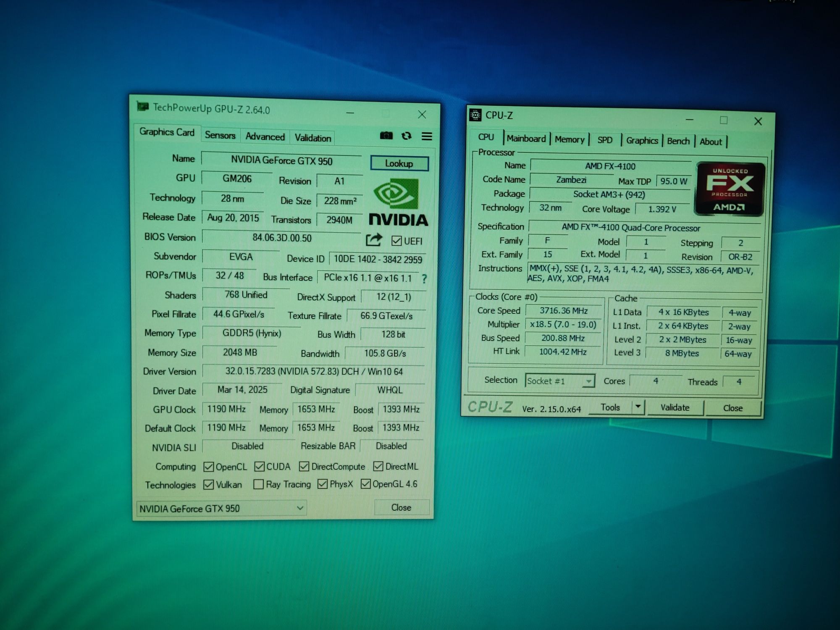This screenshot has width=840, height=630.
Task: Select the Graphics Card tab in GPU-Z
Action: click(167, 132)
